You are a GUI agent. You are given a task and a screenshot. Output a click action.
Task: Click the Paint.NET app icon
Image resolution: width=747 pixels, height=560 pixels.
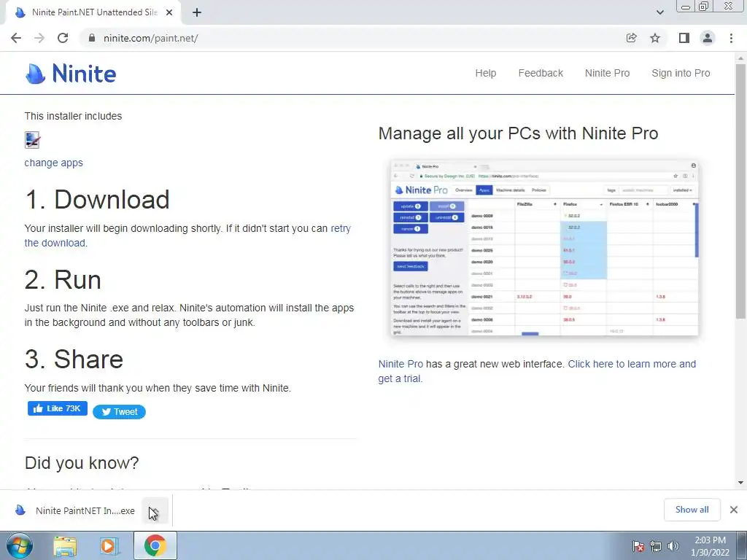[32, 140]
